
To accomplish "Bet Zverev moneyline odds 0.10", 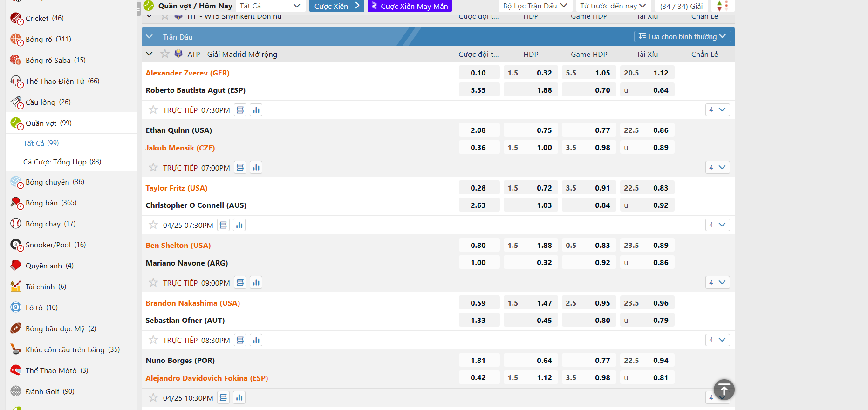I will (x=479, y=73).
